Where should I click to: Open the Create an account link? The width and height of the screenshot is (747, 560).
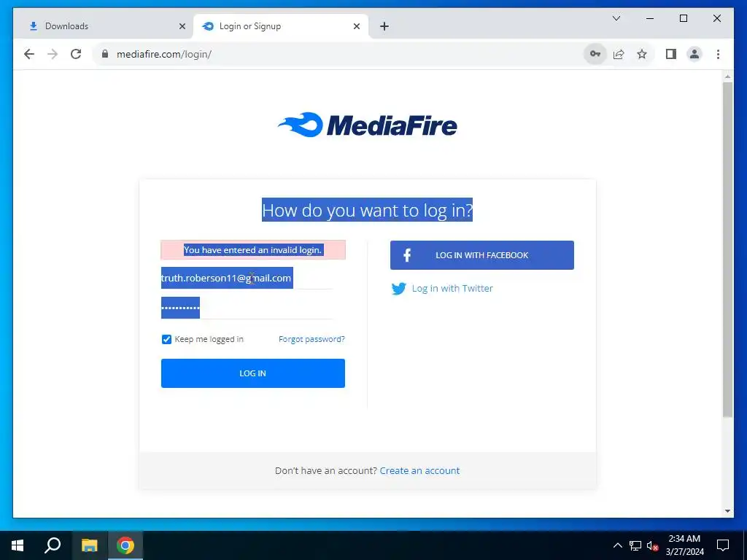coord(419,470)
